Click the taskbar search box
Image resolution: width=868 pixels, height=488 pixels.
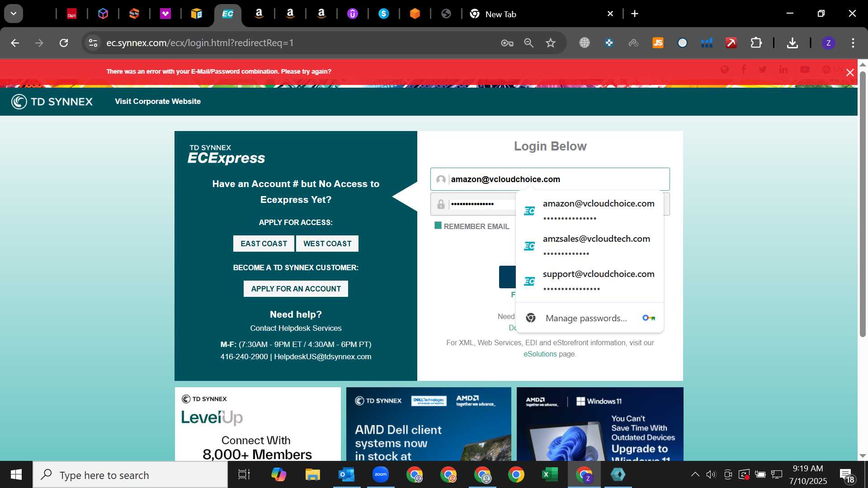(130, 475)
